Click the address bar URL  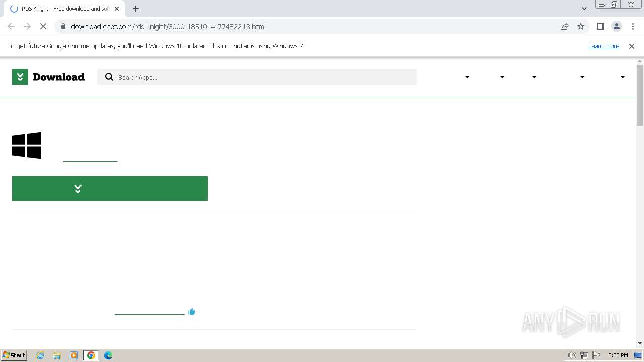point(168,26)
